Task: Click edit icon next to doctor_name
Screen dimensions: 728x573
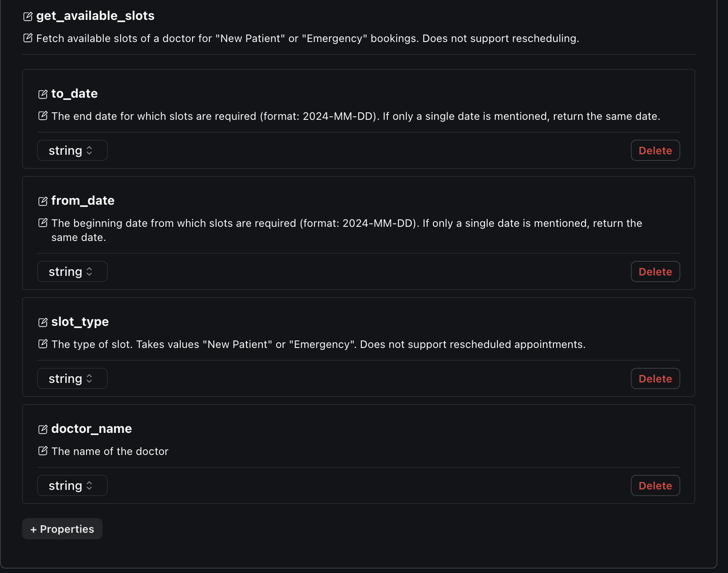Action: [x=43, y=429]
